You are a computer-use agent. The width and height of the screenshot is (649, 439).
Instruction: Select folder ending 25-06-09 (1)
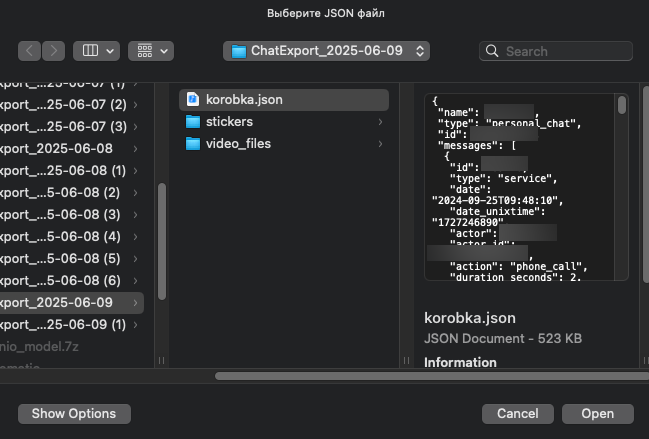click(x=72, y=324)
